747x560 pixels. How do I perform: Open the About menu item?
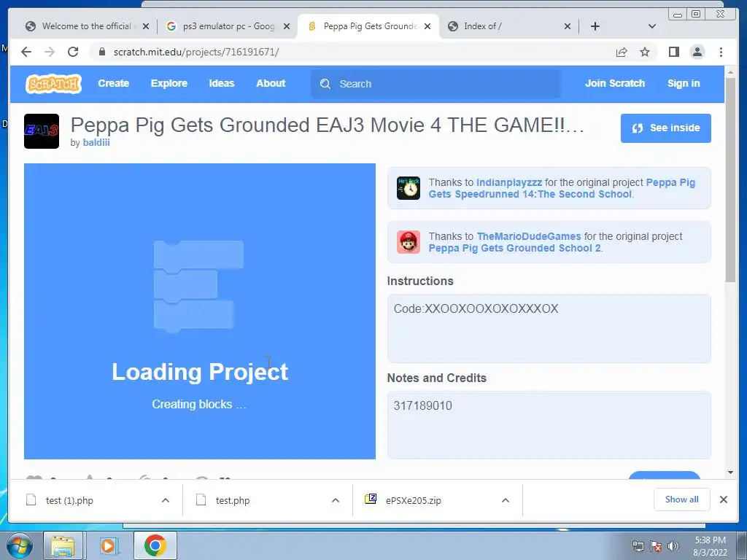(x=271, y=83)
